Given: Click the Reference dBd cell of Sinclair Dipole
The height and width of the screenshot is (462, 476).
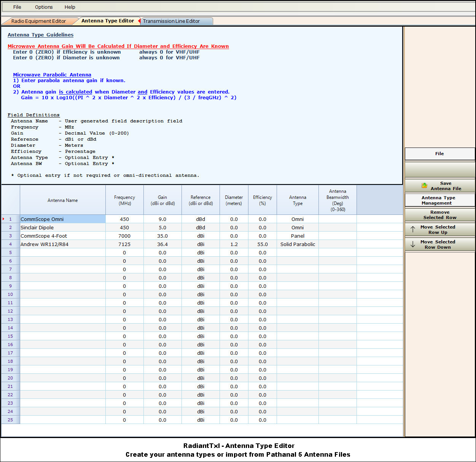Looking at the screenshot, I should point(201,227).
